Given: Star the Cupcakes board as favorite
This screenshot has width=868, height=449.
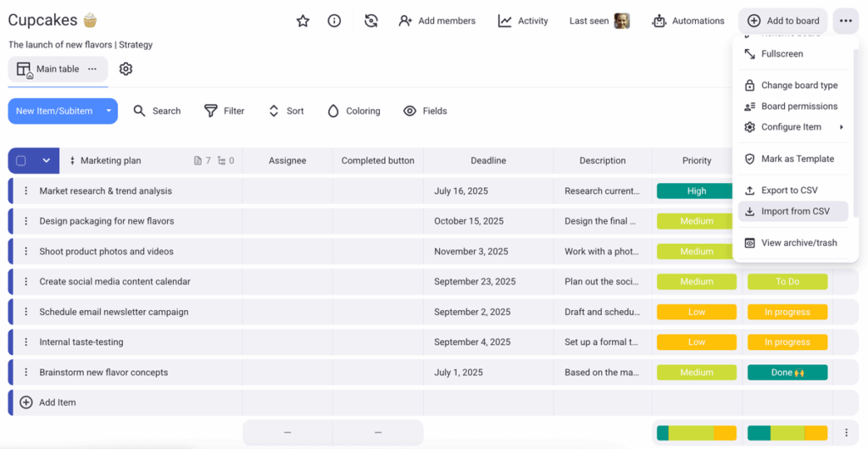Looking at the screenshot, I should (x=303, y=21).
